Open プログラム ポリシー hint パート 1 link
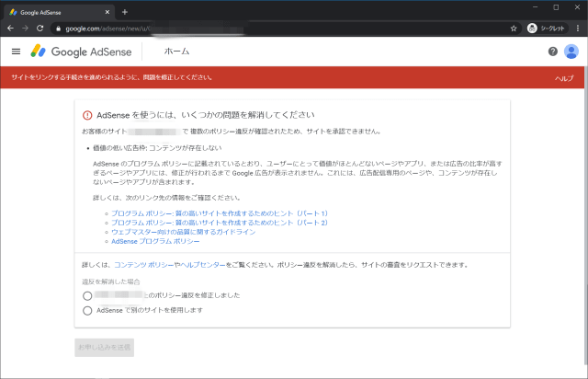Screen dimensions: 588x379 coord(220,213)
